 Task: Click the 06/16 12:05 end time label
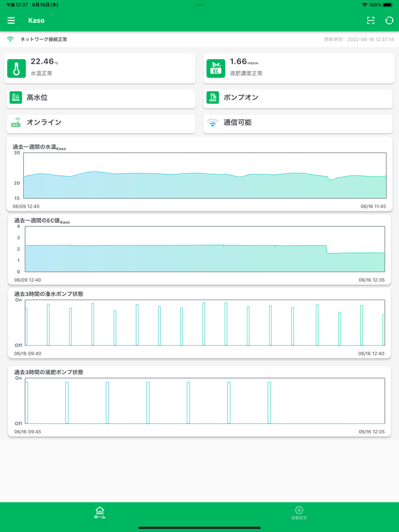pos(372,432)
